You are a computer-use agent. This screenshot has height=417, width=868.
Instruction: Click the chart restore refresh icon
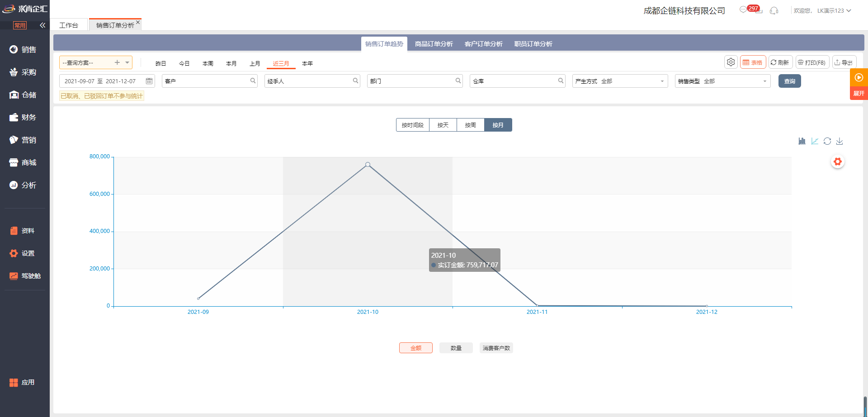827,141
